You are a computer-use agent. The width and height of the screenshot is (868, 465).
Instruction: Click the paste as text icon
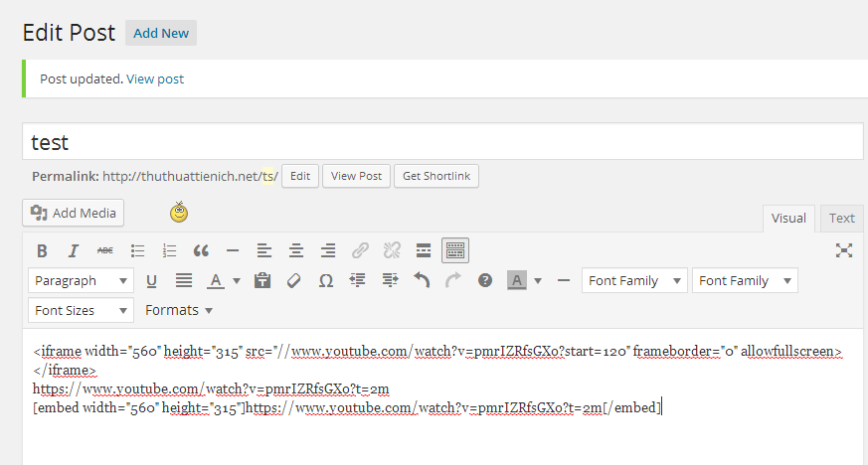pos(262,281)
